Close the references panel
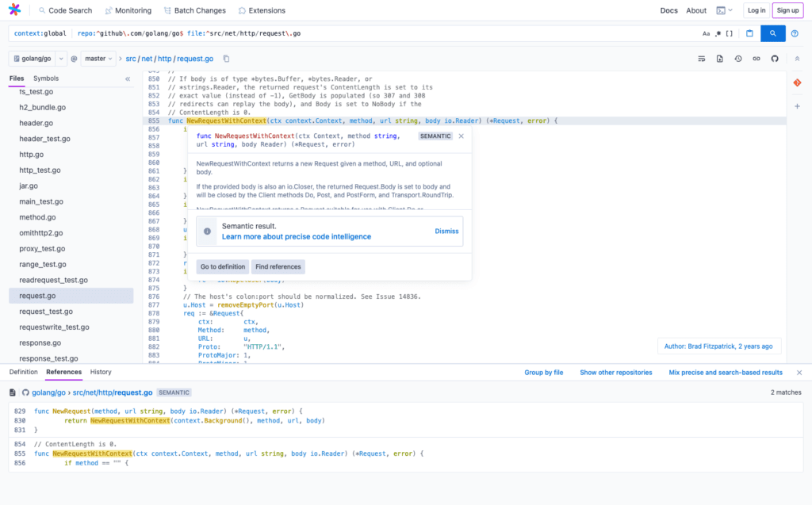The image size is (812, 505). (x=799, y=373)
